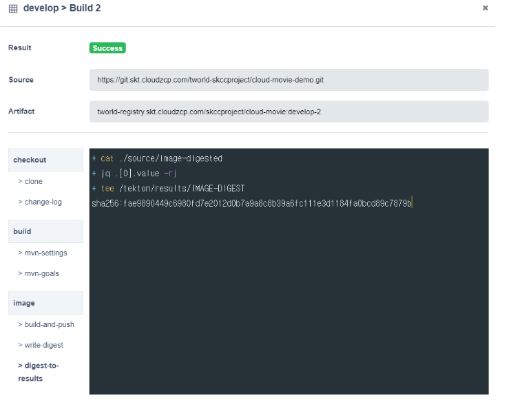Click the 'tee /tekton/results/IMAGE-DIGEST' log line

[168, 188]
